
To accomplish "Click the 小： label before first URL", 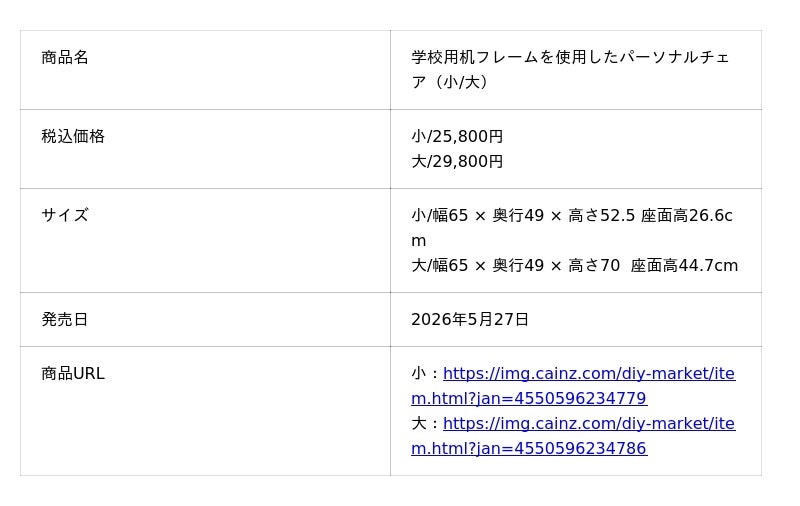I will 427,374.
